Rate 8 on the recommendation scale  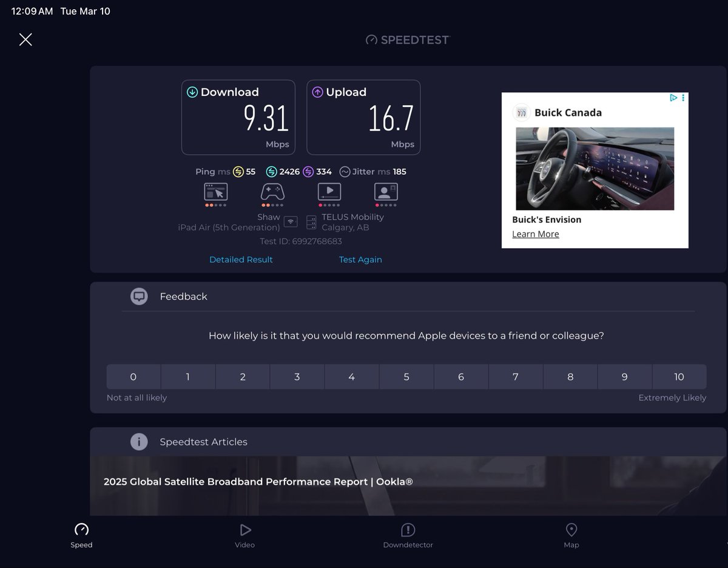570,377
